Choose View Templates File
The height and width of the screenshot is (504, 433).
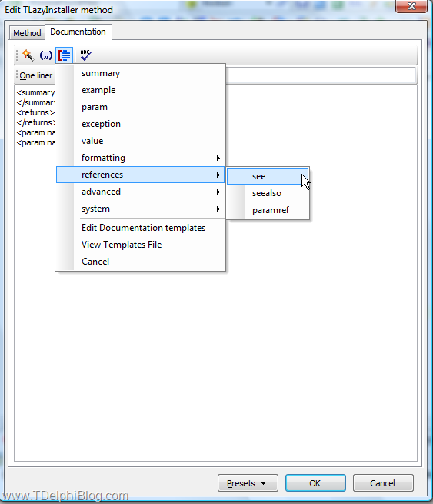click(x=140, y=245)
